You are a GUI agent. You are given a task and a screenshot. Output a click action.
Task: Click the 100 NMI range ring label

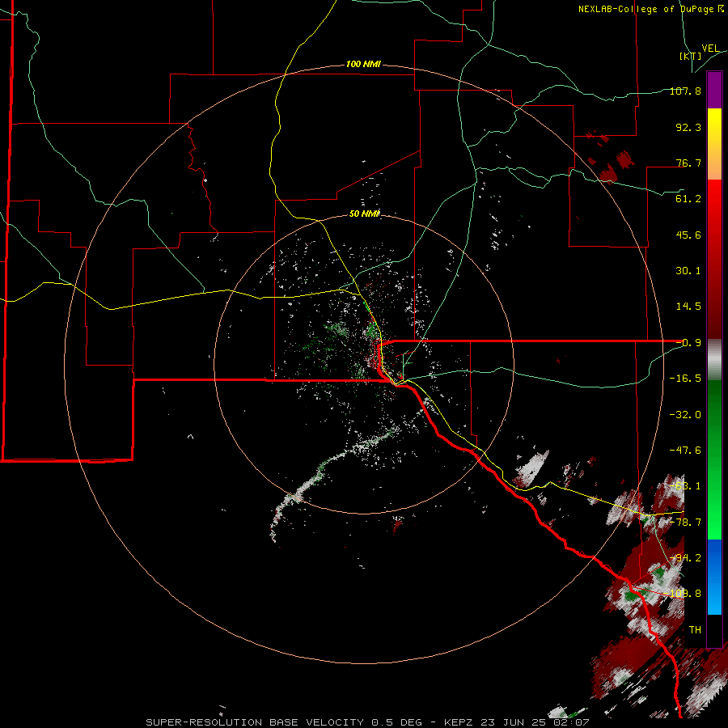(x=363, y=64)
